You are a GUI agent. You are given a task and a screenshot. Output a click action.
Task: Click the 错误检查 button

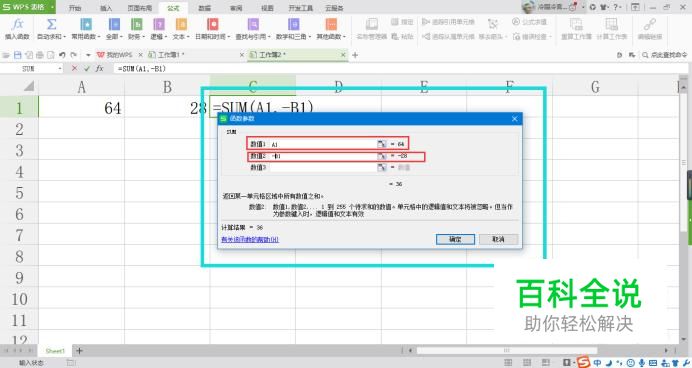(x=532, y=37)
